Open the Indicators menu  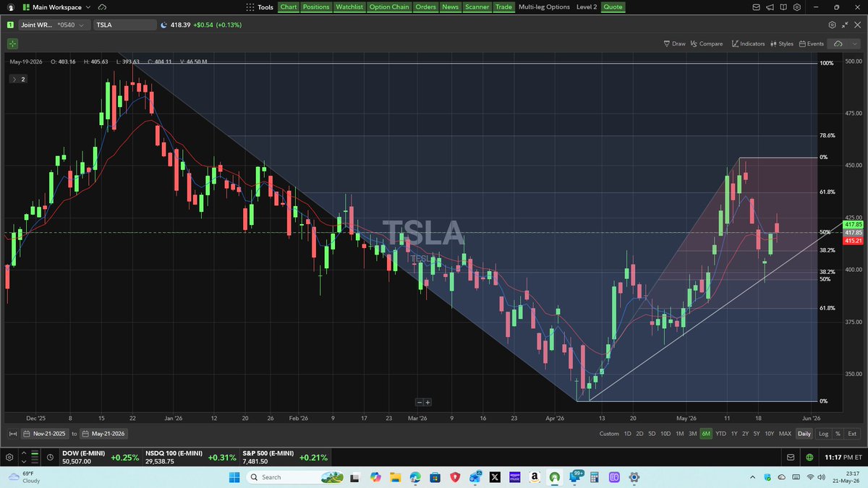click(x=748, y=43)
